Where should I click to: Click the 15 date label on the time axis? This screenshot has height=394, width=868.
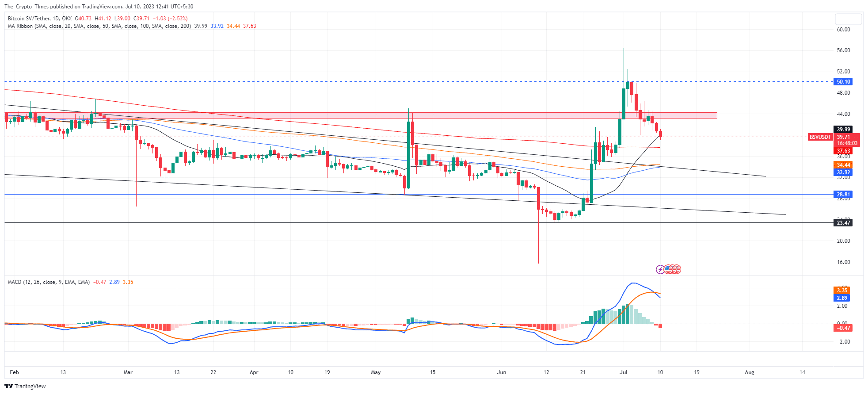(x=433, y=372)
